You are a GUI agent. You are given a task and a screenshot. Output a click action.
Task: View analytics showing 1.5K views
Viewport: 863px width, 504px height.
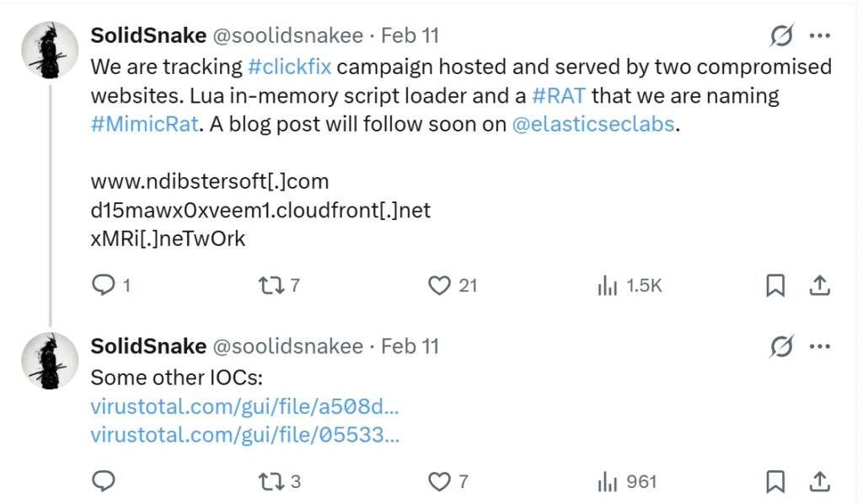tap(608, 286)
